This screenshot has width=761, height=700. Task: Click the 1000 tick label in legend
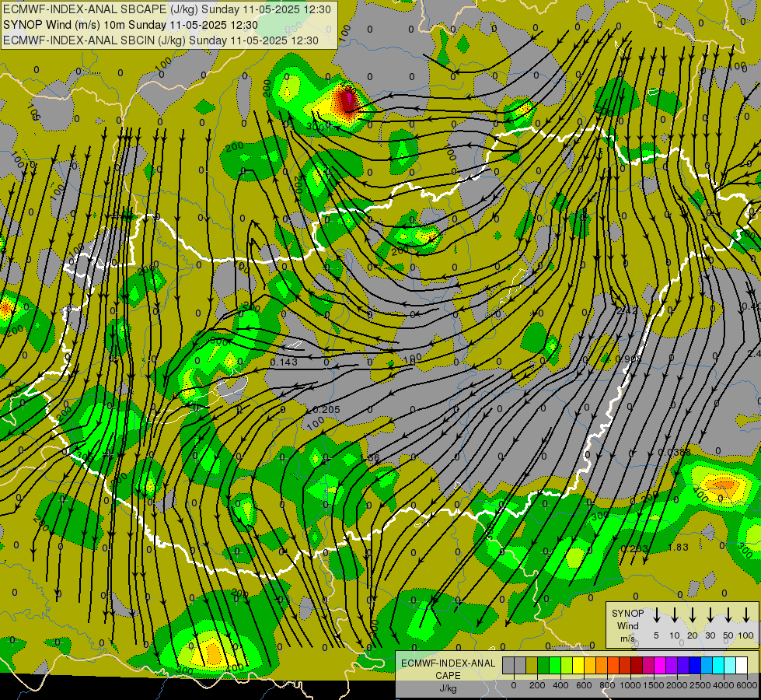630,685
